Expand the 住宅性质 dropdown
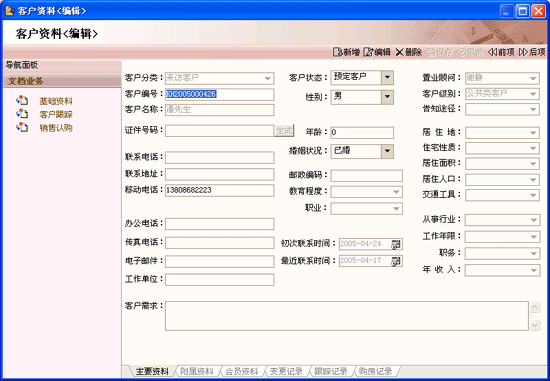Viewport: 550px width, 381px height. (x=534, y=148)
